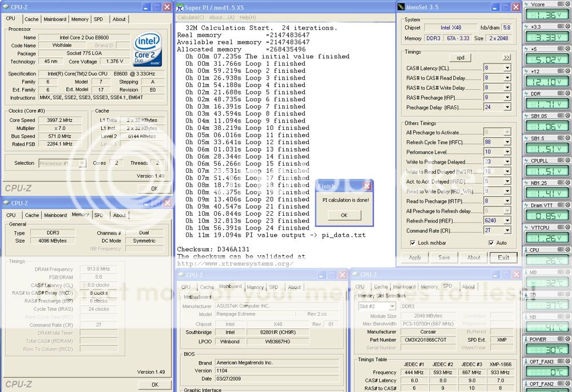Open the RAS# to CAS# Write Delay dropdown

pyautogui.click(x=507, y=88)
